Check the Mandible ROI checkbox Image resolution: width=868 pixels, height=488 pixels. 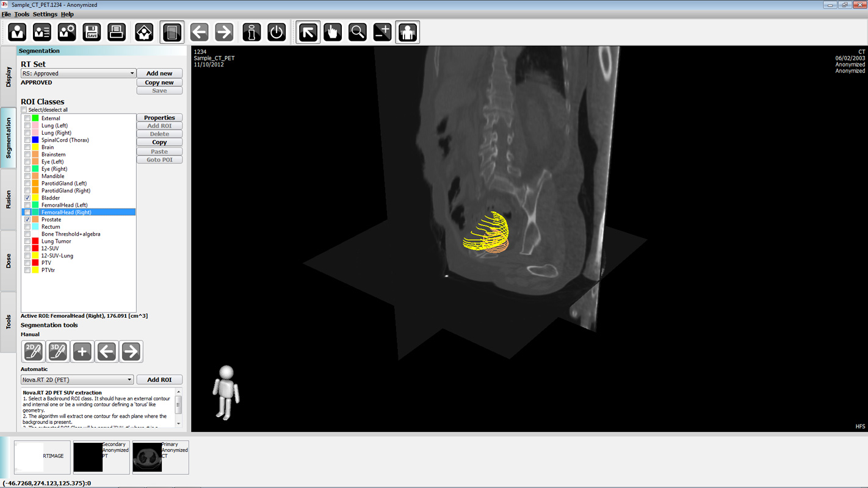(27, 176)
